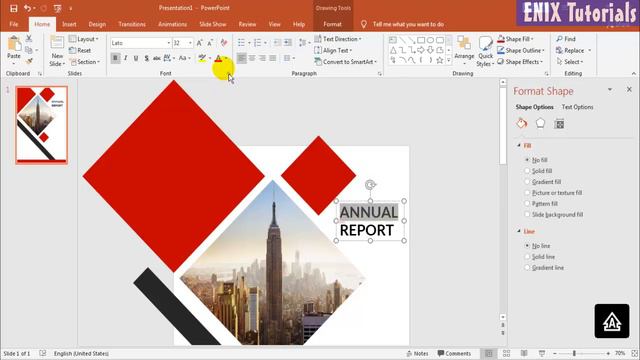Justify the paragraph text

click(273, 58)
